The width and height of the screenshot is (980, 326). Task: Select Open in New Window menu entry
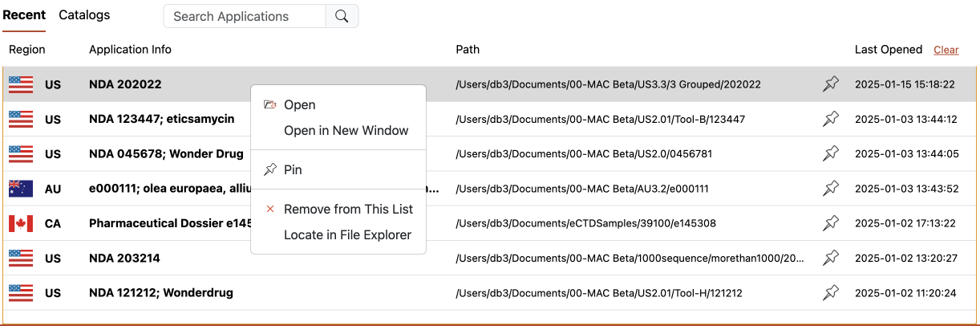(x=346, y=130)
